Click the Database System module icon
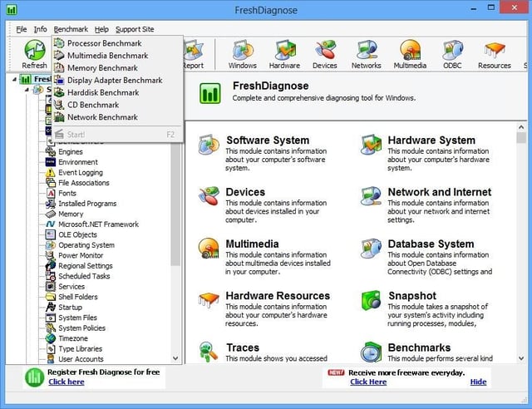532x409 pixels. 371,248
